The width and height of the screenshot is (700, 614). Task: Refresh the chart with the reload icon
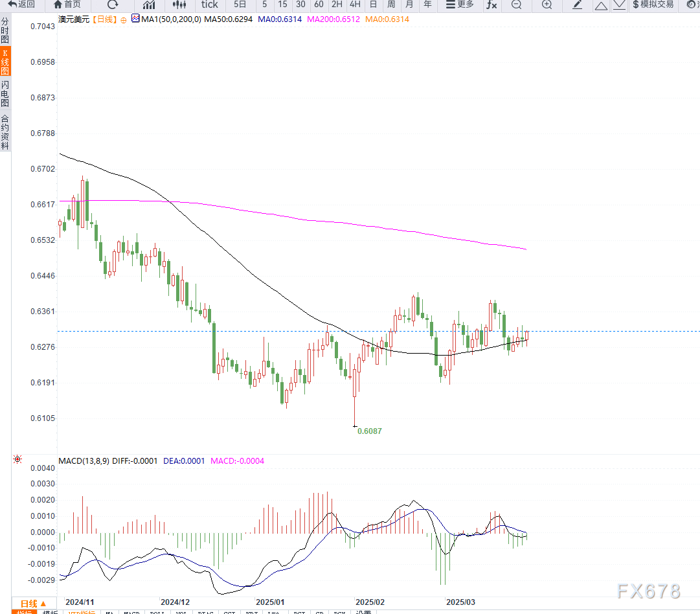click(113, 5)
